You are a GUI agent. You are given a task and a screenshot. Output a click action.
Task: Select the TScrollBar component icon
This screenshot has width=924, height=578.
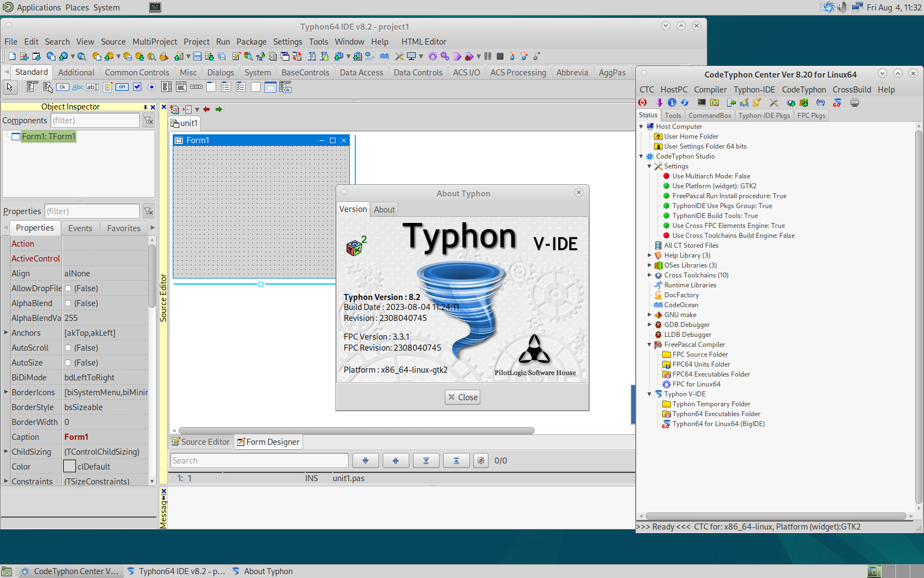coord(196,87)
